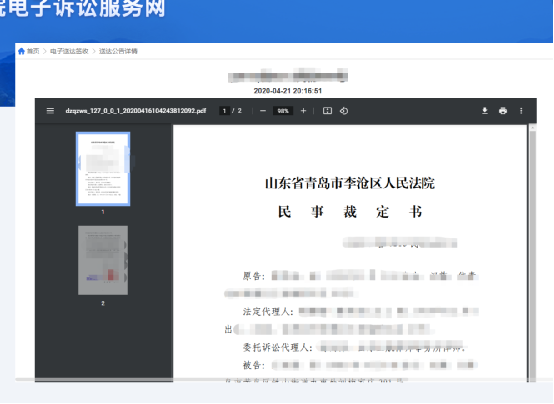
Task: Toggle the PDF sidebar menu icon
Action: [x=50, y=111]
